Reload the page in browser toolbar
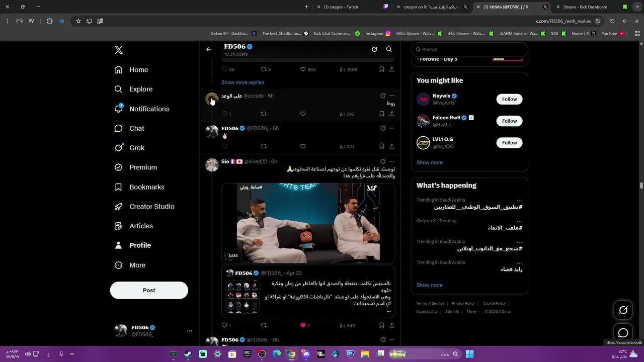The width and height of the screenshot is (644, 362). click(612, 21)
